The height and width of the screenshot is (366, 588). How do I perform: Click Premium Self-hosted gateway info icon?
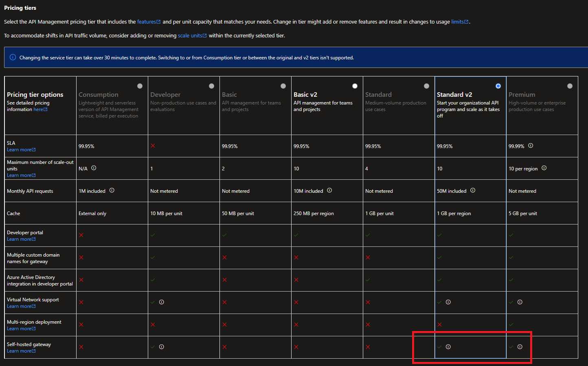[x=520, y=347]
